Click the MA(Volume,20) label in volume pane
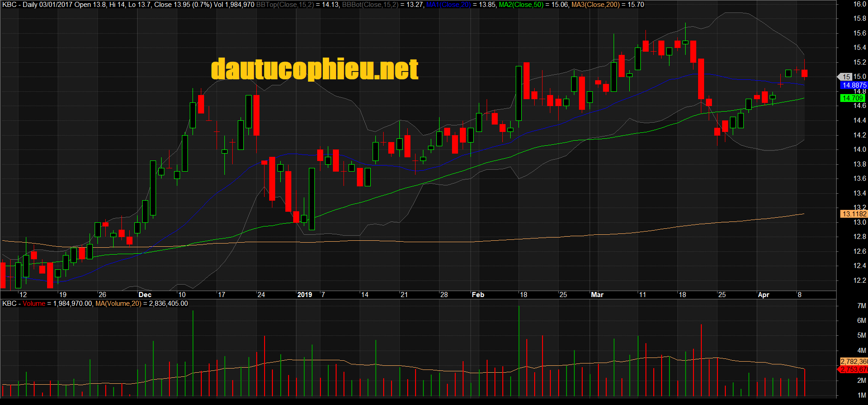The height and width of the screenshot is (405, 868). 118,304
